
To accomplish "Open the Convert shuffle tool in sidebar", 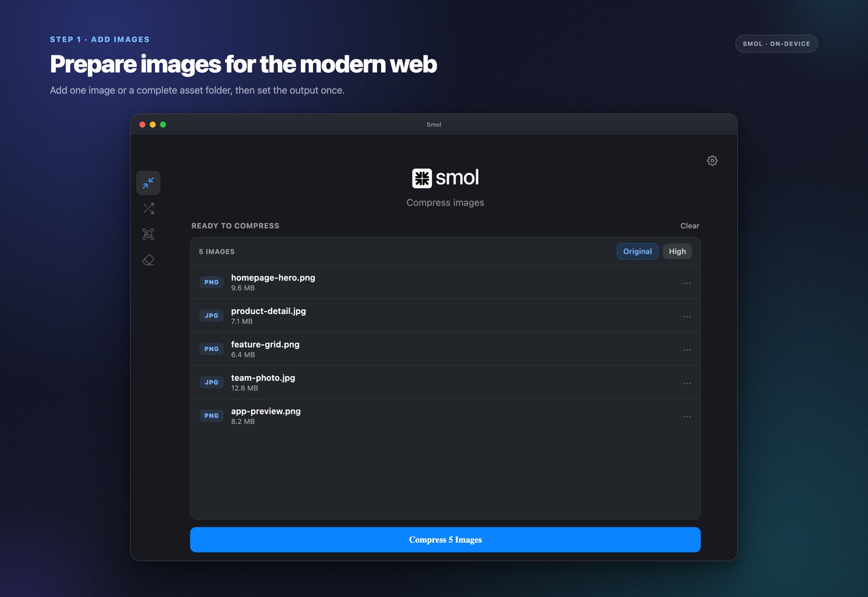I will (x=148, y=208).
